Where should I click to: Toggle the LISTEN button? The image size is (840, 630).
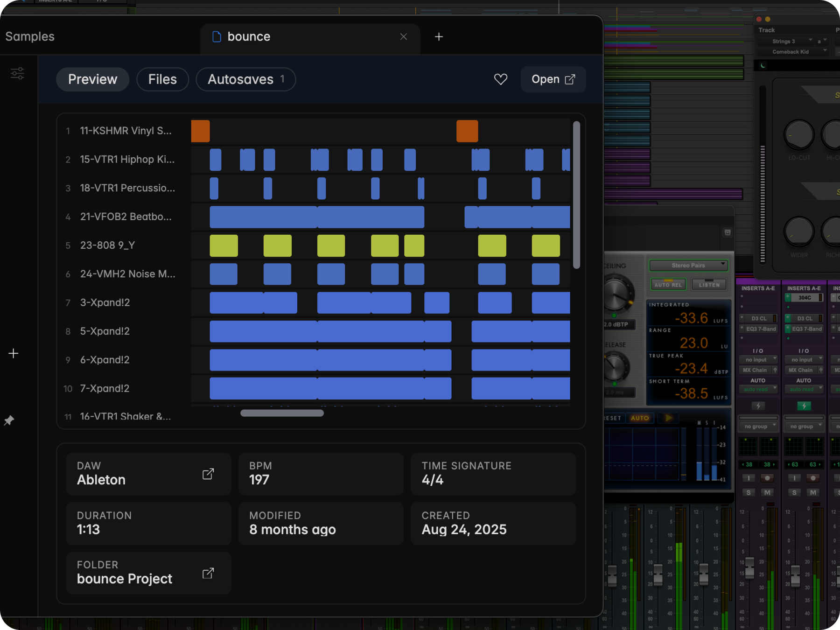tap(709, 284)
